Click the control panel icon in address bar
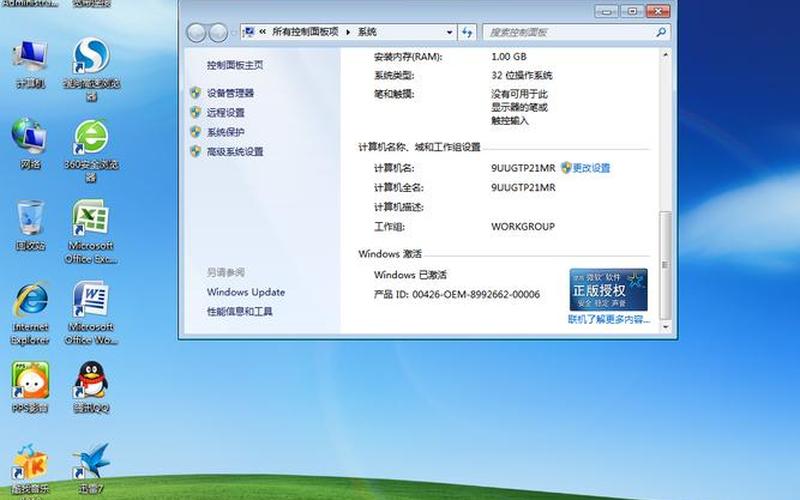The image size is (800, 500). 248,32
